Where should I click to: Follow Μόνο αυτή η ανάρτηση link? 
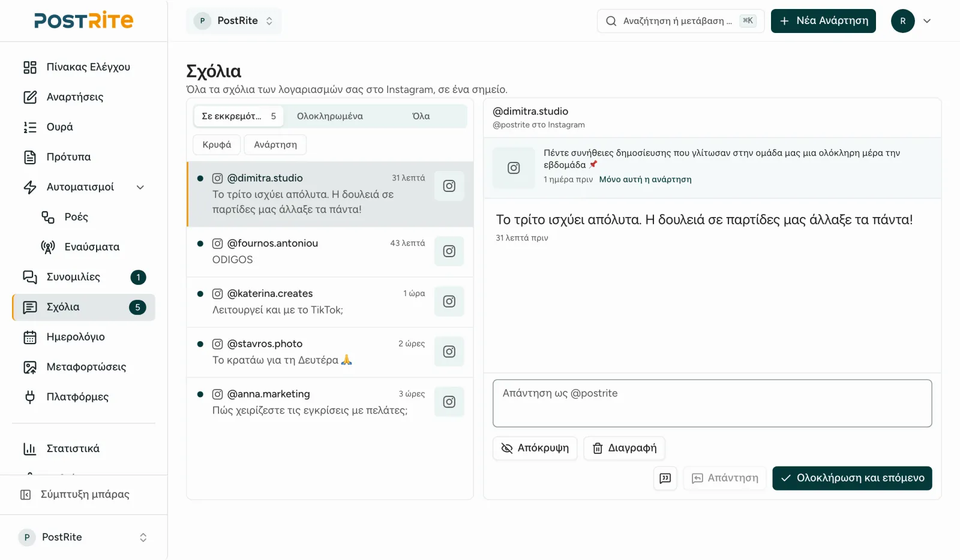coord(645,179)
